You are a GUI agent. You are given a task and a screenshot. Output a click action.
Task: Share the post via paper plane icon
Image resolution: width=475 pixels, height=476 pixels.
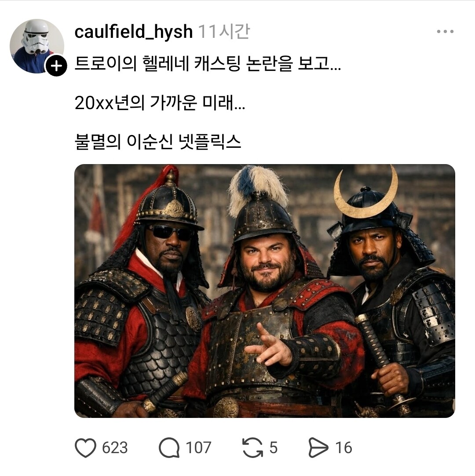(318, 447)
